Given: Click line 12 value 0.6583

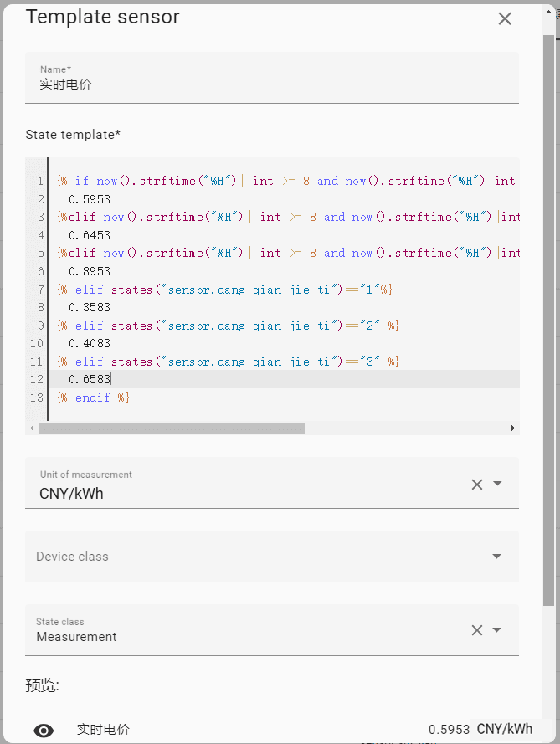Looking at the screenshot, I should click(x=90, y=380).
